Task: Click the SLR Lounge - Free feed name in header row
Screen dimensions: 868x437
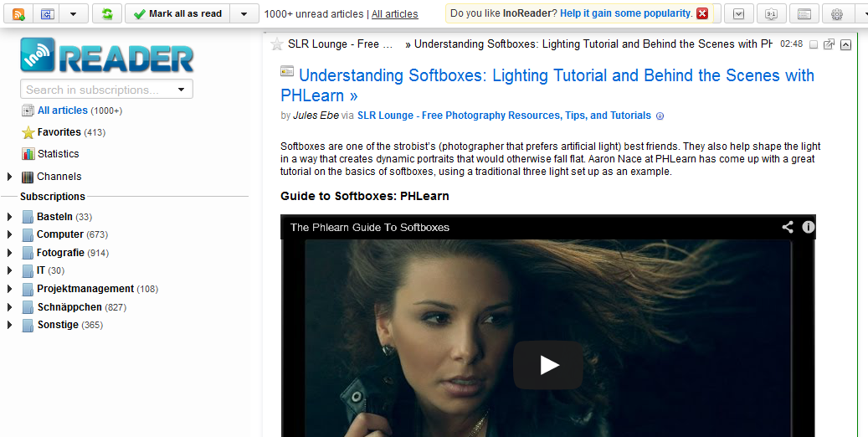Action: [x=341, y=44]
